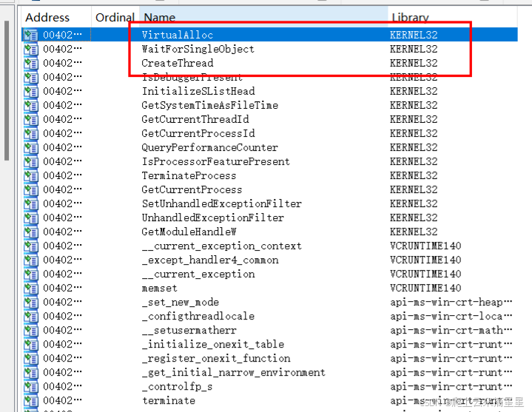Viewport: 532px width, 412px height.
Task: Click api-ms-win-crt-math library cell
Action: (451, 331)
